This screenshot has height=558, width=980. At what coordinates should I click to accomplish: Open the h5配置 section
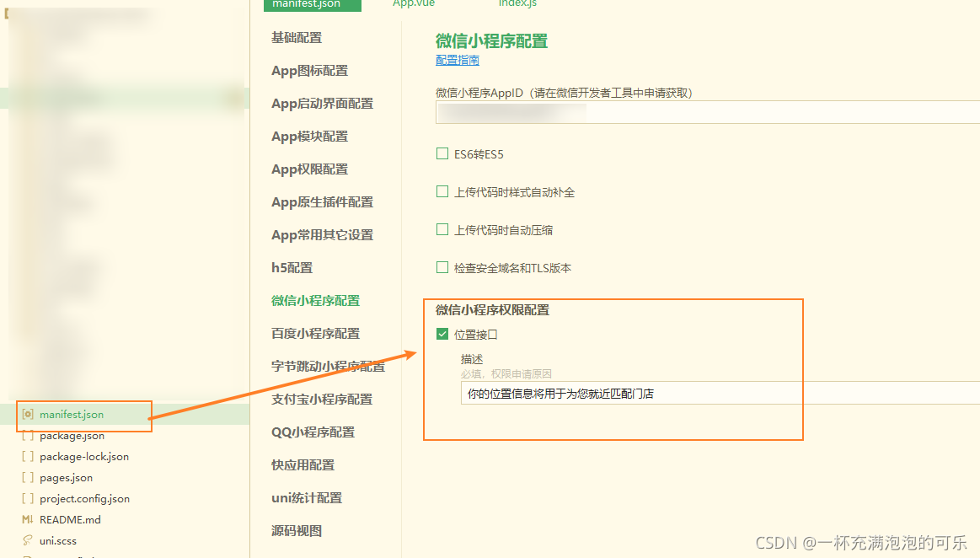pos(292,268)
